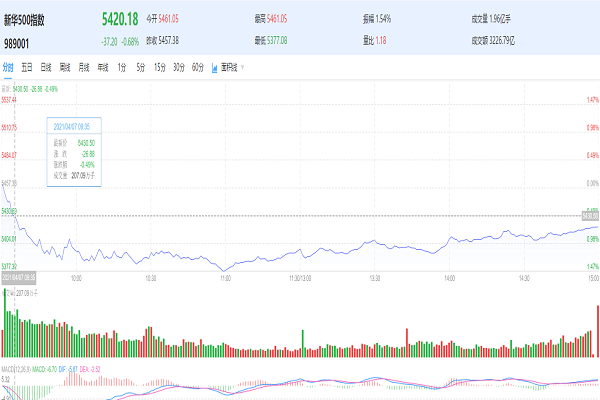Click the chart icon beside 重叠线
This screenshot has width=600, height=400.
214,67
